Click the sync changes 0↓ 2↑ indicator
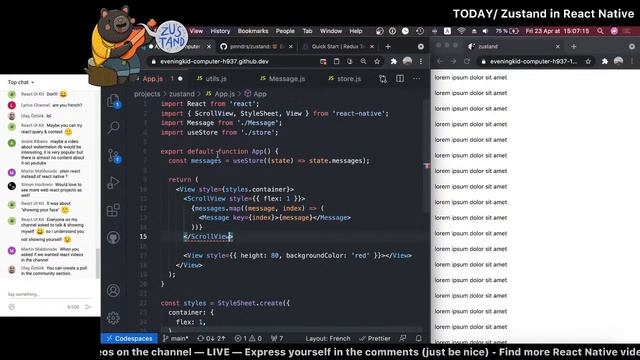The image size is (640, 360). coord(211,338)
